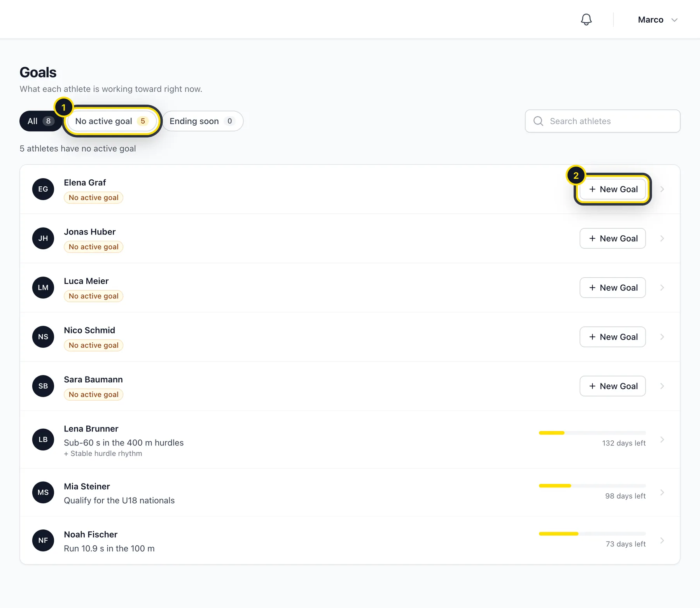This screenshot has width=700, height=608.
Task: Click the '73 days left' label
Action: click(x=626, y=544)
